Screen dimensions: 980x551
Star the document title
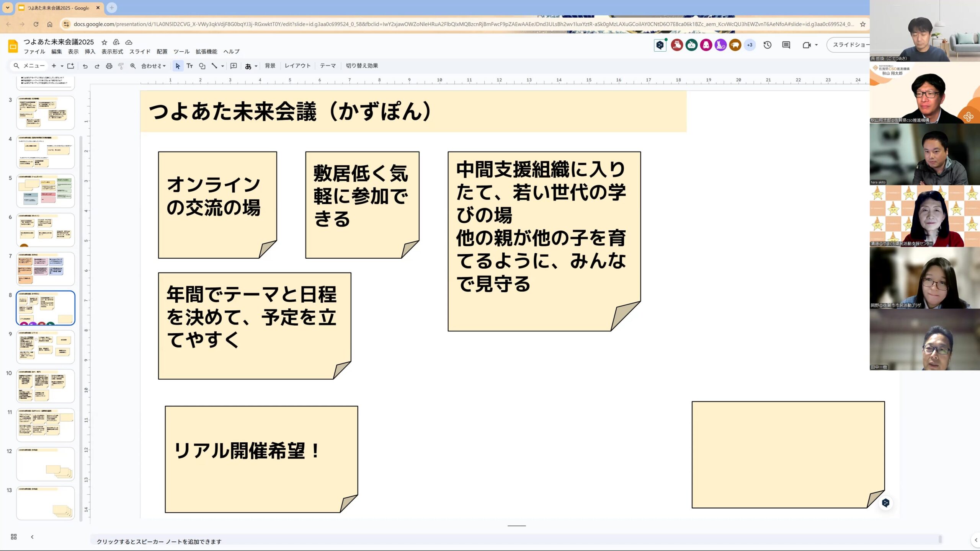104,42
